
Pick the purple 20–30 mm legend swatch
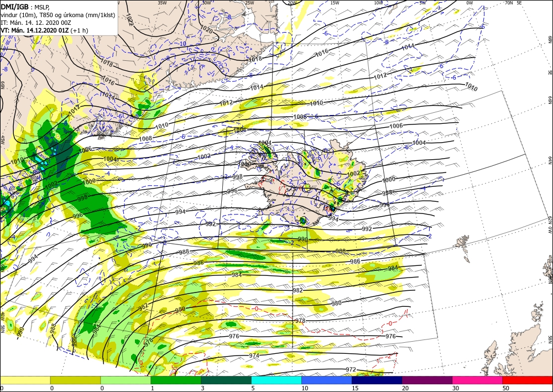click(427, 380)
